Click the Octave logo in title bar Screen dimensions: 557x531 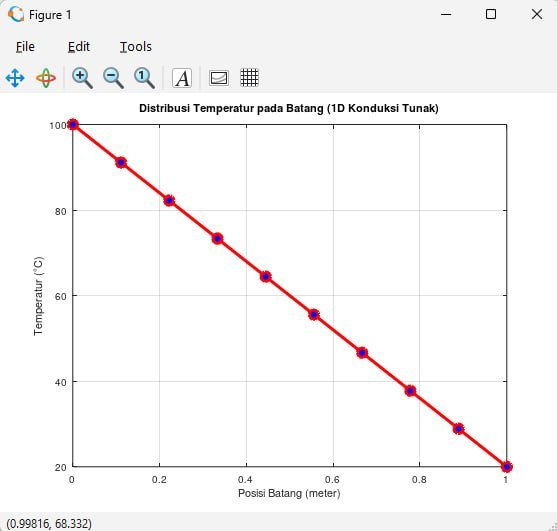coord(16,15)
